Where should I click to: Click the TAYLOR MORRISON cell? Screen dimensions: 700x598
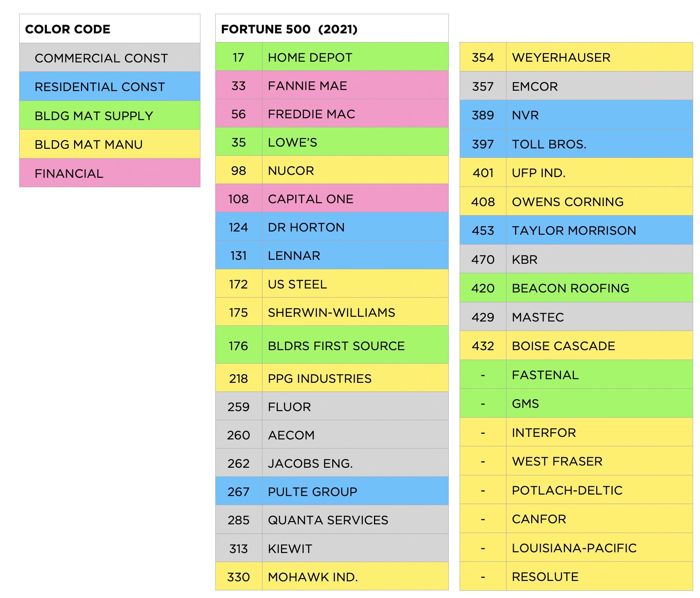[599, 230]
